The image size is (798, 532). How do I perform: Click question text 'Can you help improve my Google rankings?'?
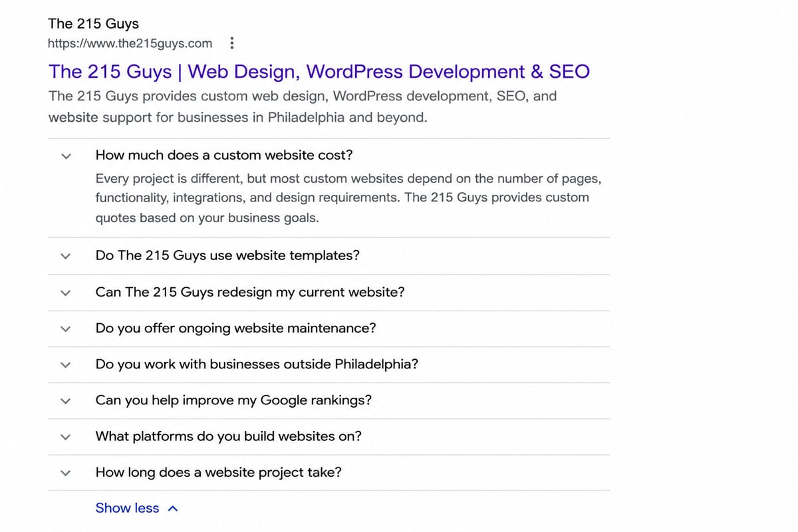click(x=233, y=400)
